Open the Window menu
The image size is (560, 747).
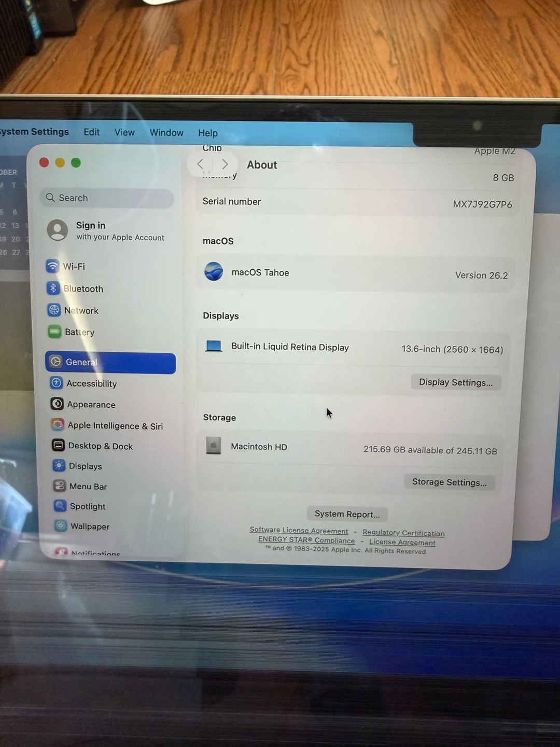coord(166,133)
